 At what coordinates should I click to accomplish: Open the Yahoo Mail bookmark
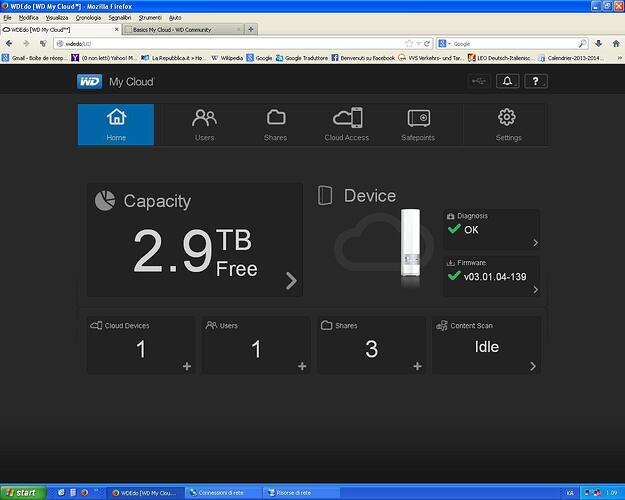(x=104, y=58)
